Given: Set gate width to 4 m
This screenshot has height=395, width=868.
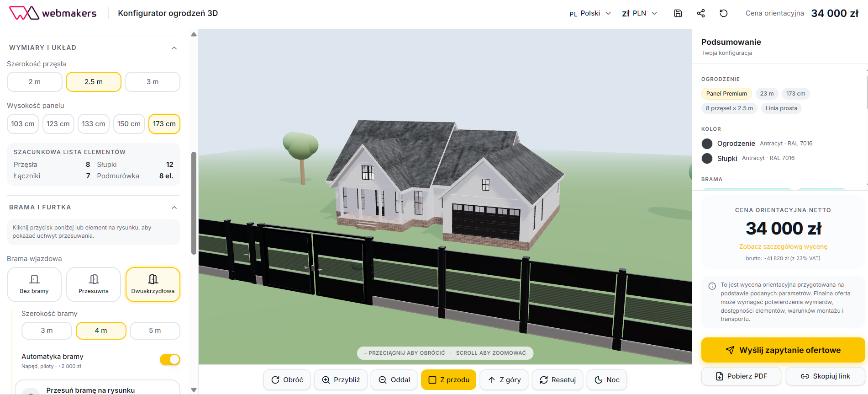Looking at the screenshot, I should [101, 331].
